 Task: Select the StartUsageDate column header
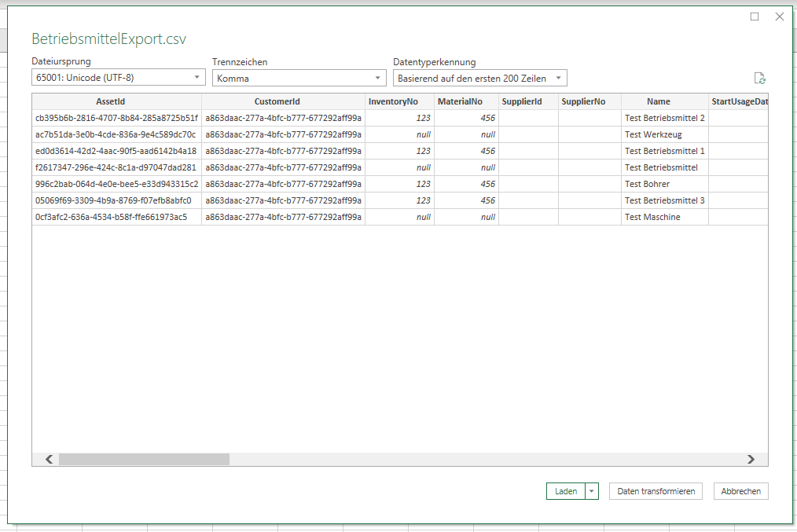tap(738, 101)
